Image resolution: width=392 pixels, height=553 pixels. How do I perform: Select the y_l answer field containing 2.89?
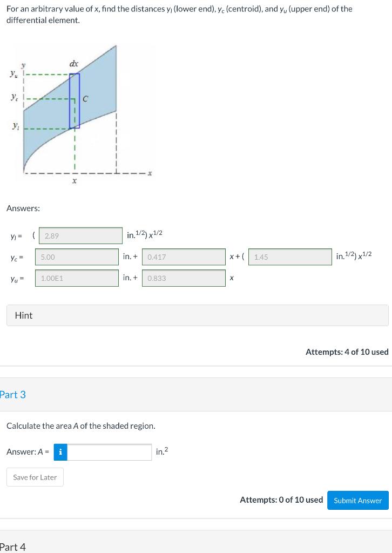point(80,235)
